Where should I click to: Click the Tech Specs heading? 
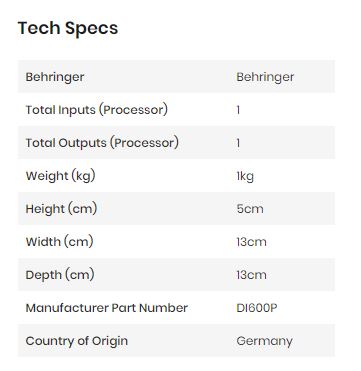68,28
